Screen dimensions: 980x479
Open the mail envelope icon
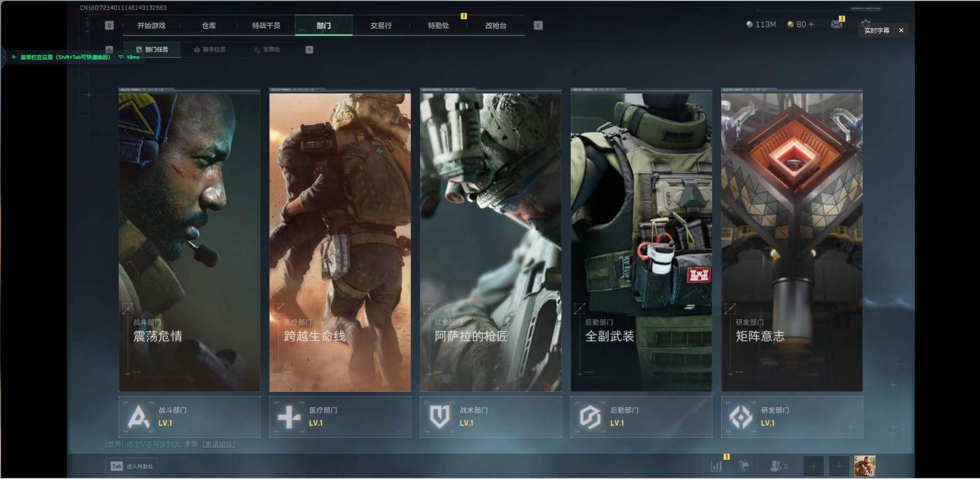(836, 25)
